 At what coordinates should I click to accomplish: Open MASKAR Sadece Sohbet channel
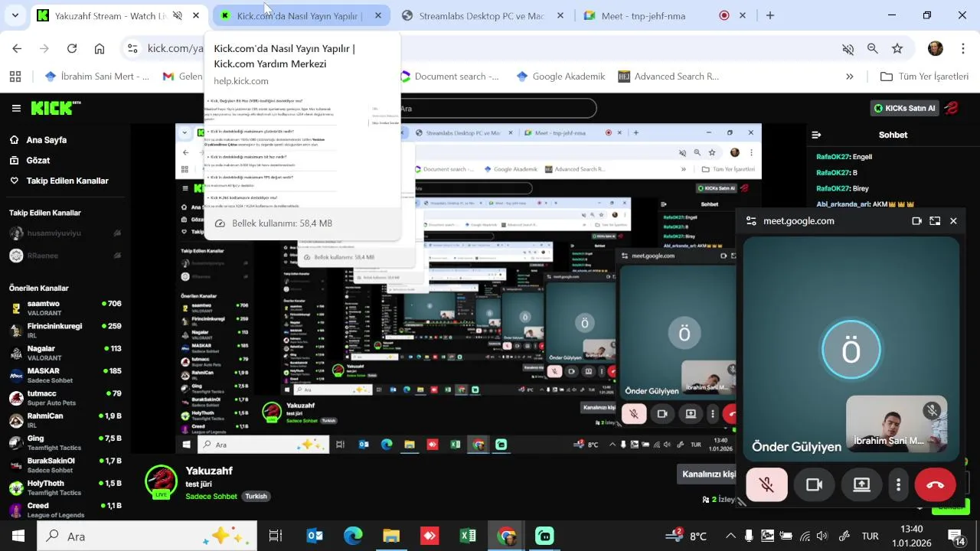coord(64,376)
